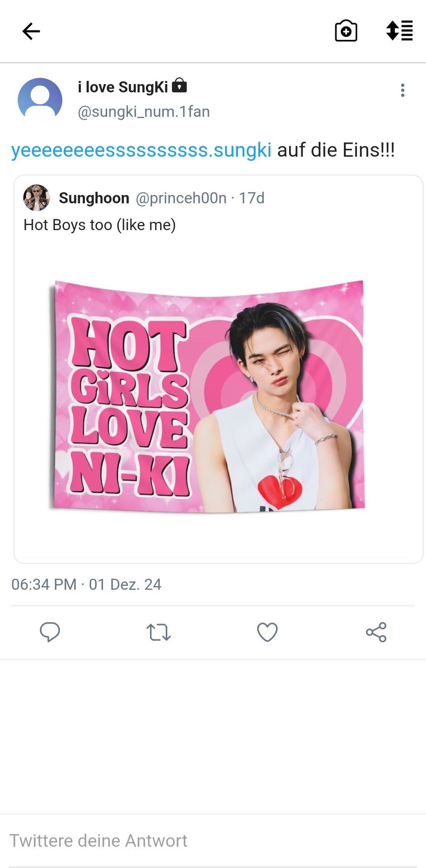Focus the Twittere deine Antwort field
This screenshot has height=868, width=426.
click(x=213, y=840)
